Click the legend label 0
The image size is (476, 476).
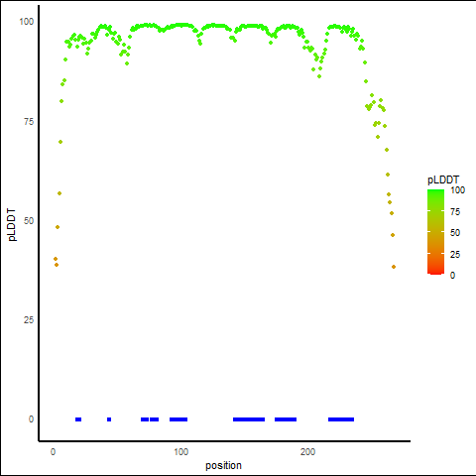[452, 276]
